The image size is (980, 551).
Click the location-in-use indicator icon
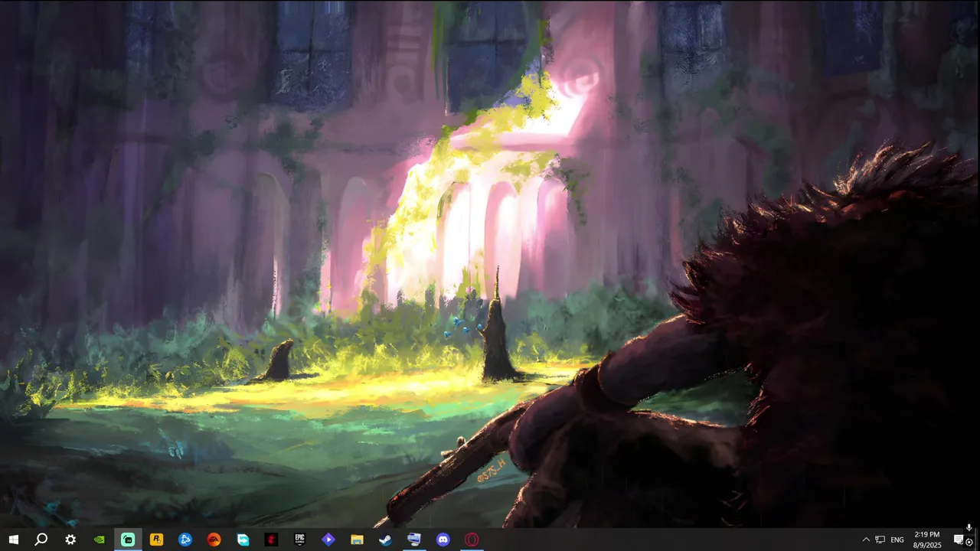969,543
